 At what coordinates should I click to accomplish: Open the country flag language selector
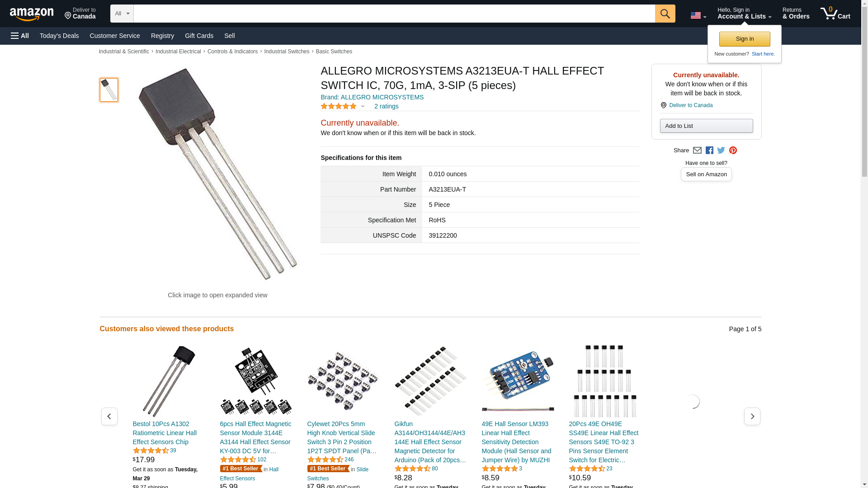click(x=698, y=15)
